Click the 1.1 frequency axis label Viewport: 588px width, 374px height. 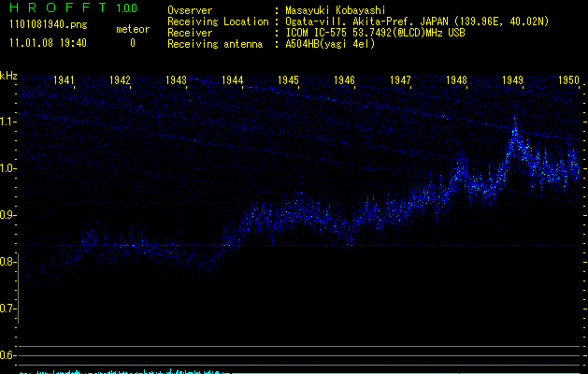(8, 122)
